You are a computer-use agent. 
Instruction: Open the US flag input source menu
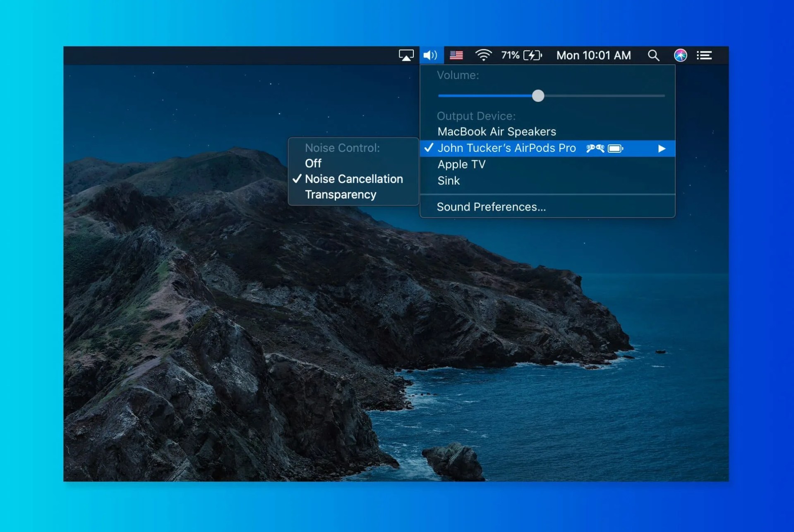(x=456, y=55)
